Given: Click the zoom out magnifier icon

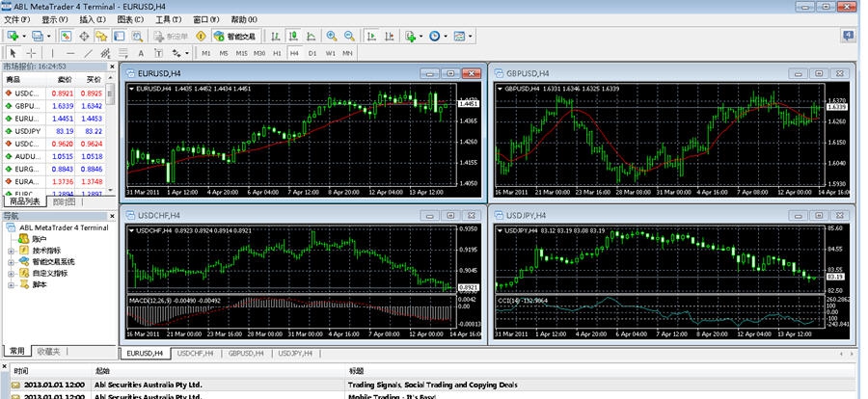Looking at the screenshot, I should [348, 36].
